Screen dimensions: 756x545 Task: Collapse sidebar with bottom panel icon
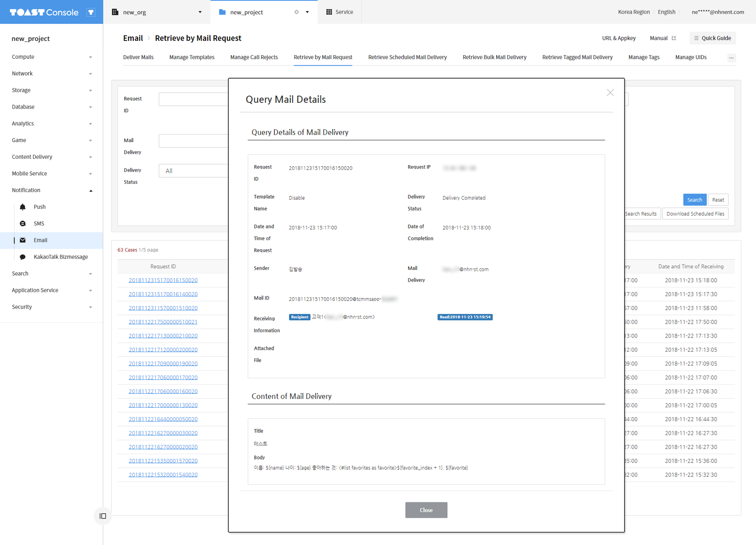(103, 516)
